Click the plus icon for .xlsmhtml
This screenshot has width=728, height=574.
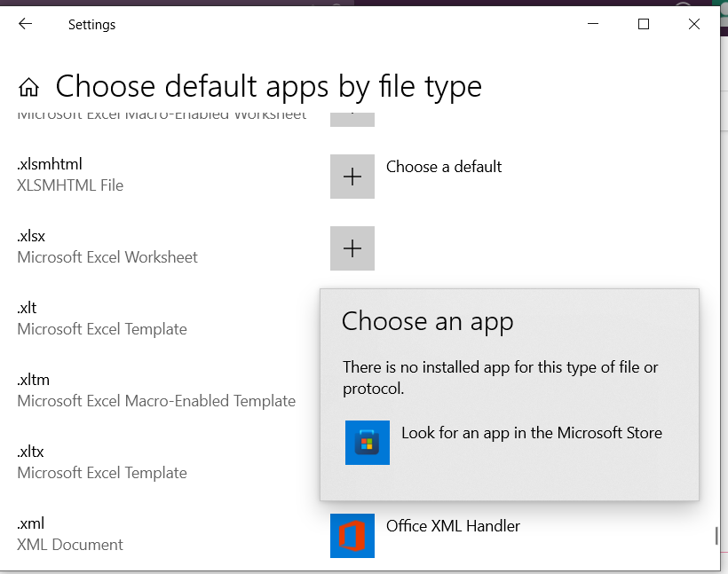point(352,177)
